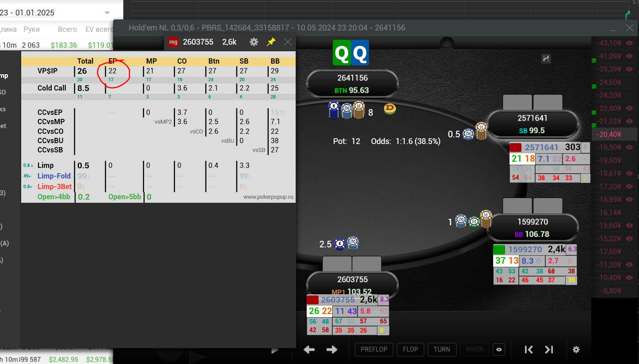This screenshot has width=639, height=364.
Task: Click the green color marker on 1599270's HUD
Action: coord(499,249)
